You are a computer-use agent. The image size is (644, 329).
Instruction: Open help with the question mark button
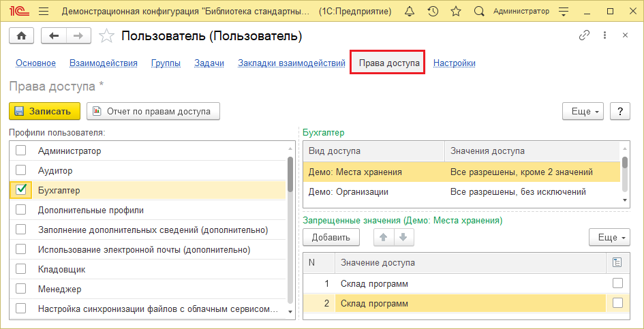(x=620, y=111)
